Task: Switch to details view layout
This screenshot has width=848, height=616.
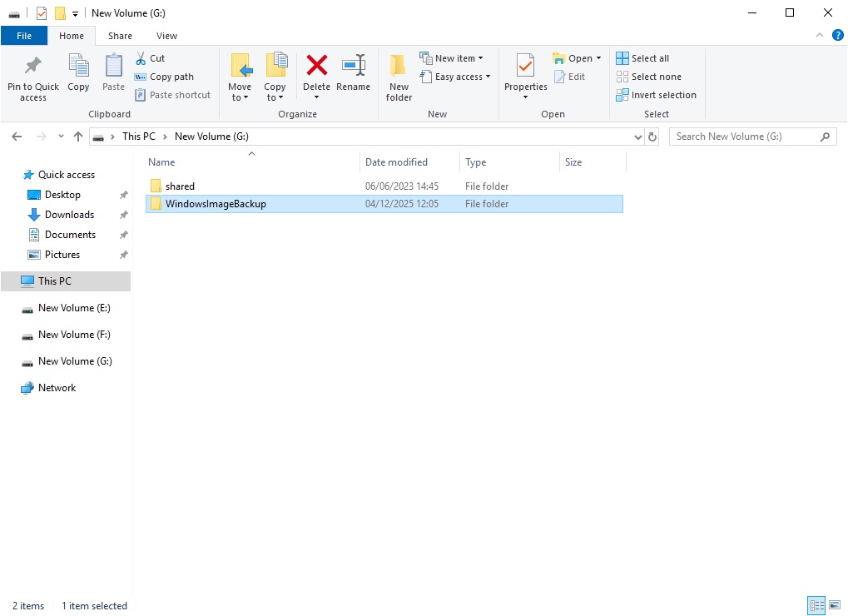Action: (x=815, y=606)
